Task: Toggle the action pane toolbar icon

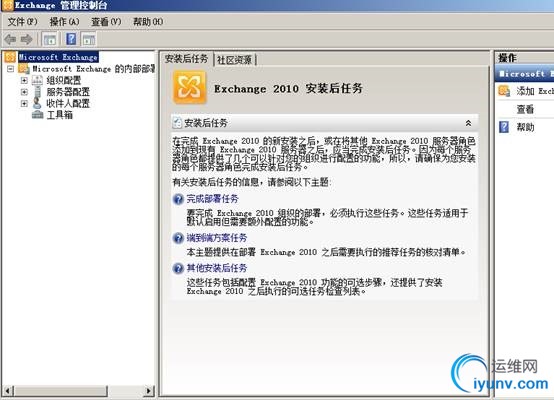Action: click(x=89, y=39)
